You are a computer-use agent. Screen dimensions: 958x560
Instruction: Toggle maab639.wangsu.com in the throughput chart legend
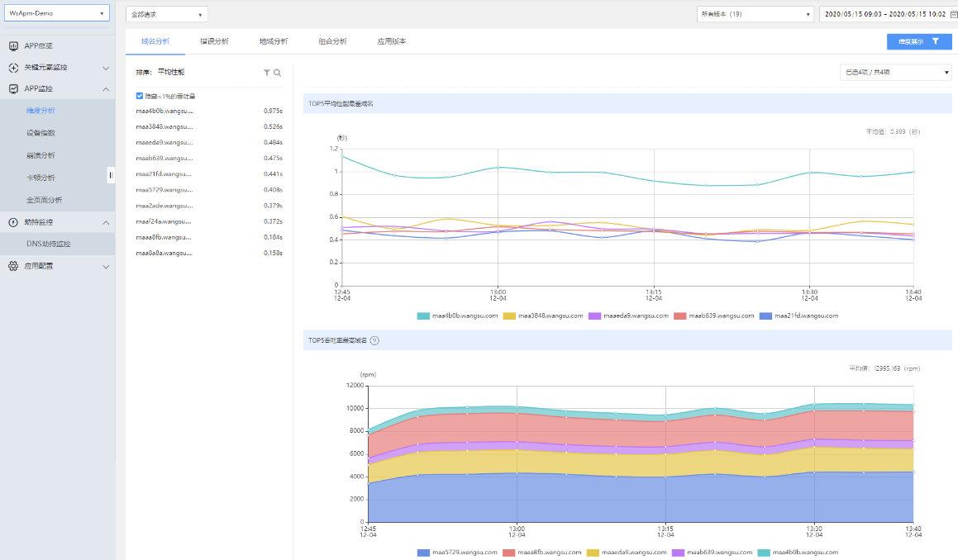click(x=712, y=552)
